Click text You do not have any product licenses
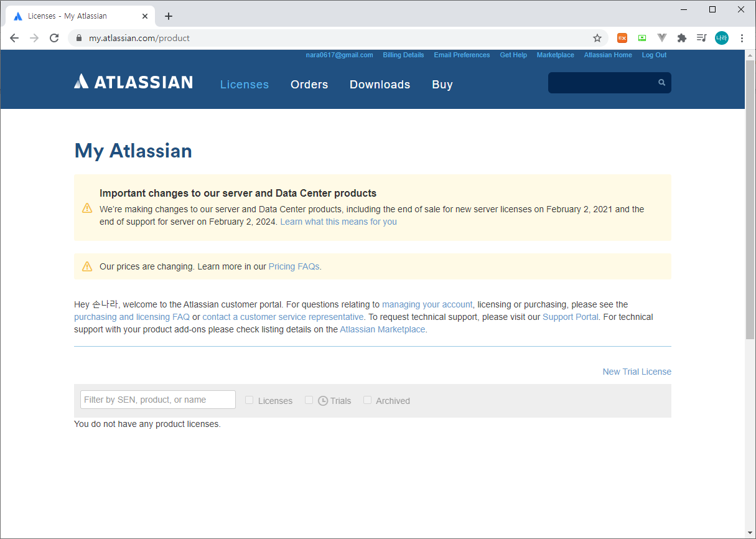Image resolution: width=756 pixels, height=539 pixels. coord(147,424)
